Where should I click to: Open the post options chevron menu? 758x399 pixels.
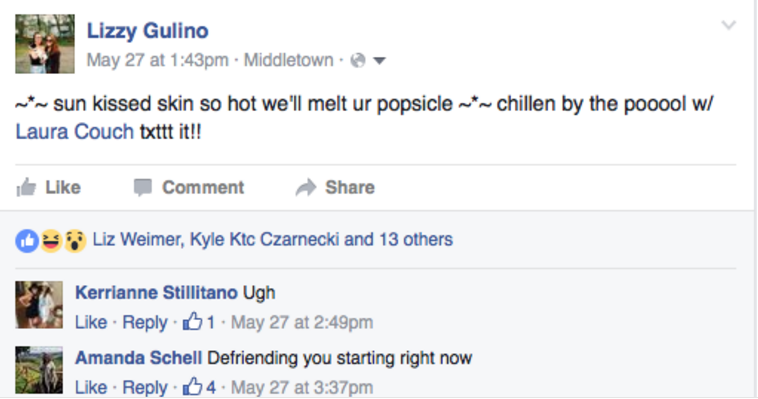click(729, 25)
